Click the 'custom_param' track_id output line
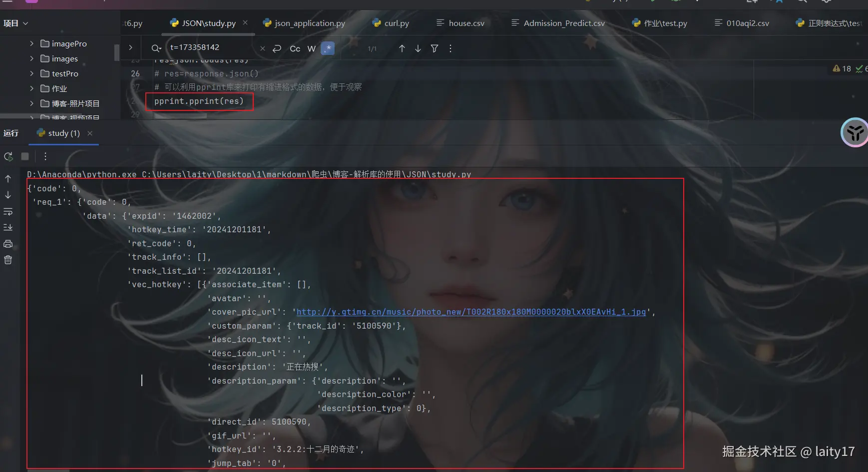Viewport: 868px width, 472px height. (x=307, y=326)
